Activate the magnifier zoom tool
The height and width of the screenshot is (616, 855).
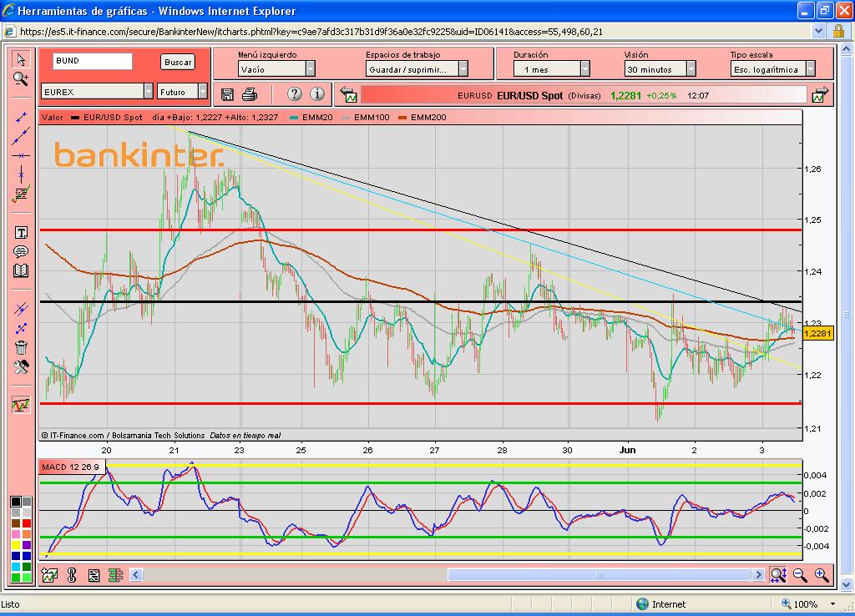21,78
